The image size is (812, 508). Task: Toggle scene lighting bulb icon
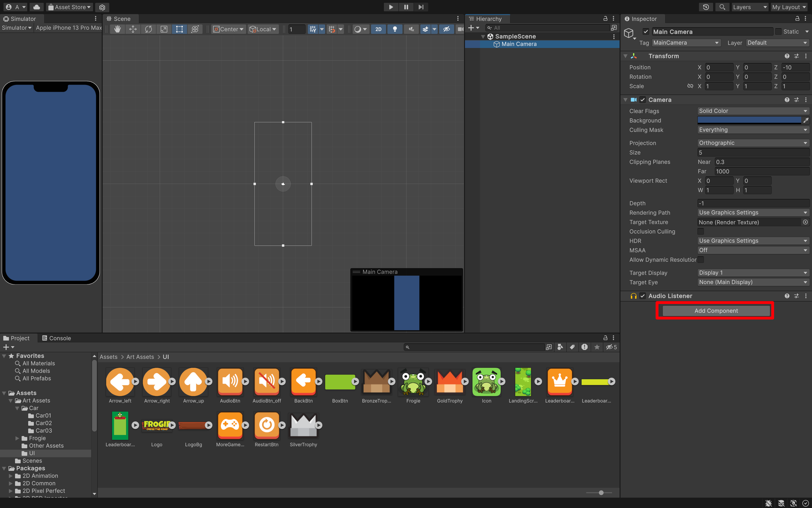coord(394,29)
